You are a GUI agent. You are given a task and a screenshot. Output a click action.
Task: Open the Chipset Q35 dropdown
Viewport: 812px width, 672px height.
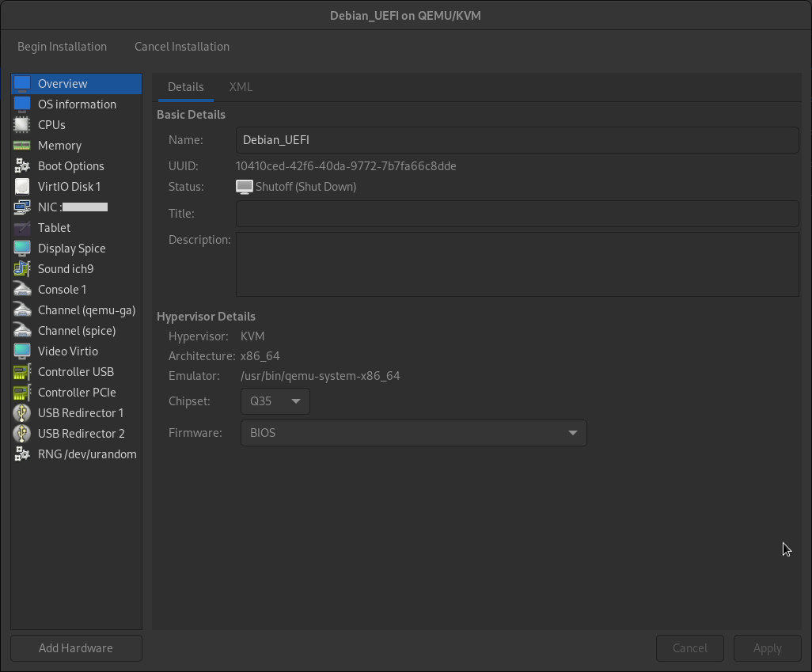(275, 401)
